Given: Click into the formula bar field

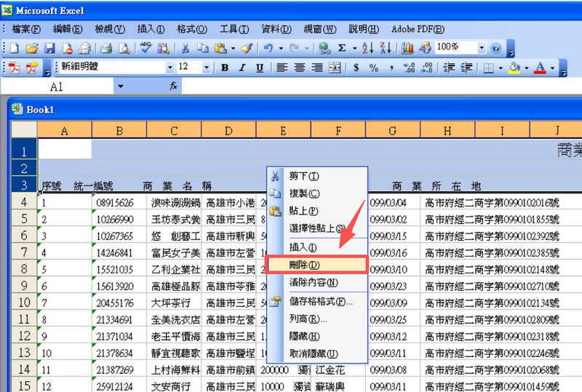Looking at the screenshot, I should coord(381,87).
